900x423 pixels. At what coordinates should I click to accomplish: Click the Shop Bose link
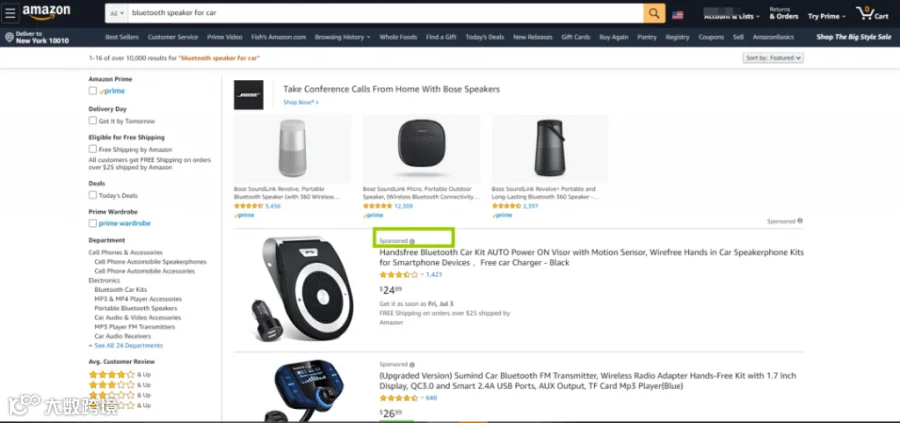pyautogui.click(x=300, y=102)
